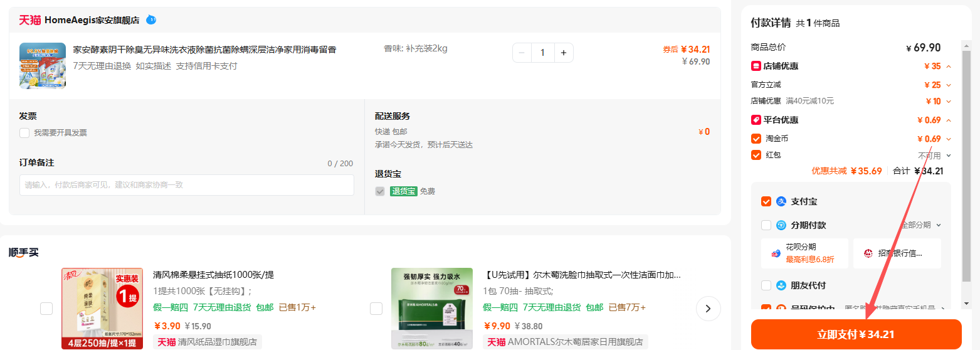Image resolution: width=980 pixels, height=350 pixels.
Task: Open the 清风 hanging tissue product image
Action: (102, 309)
